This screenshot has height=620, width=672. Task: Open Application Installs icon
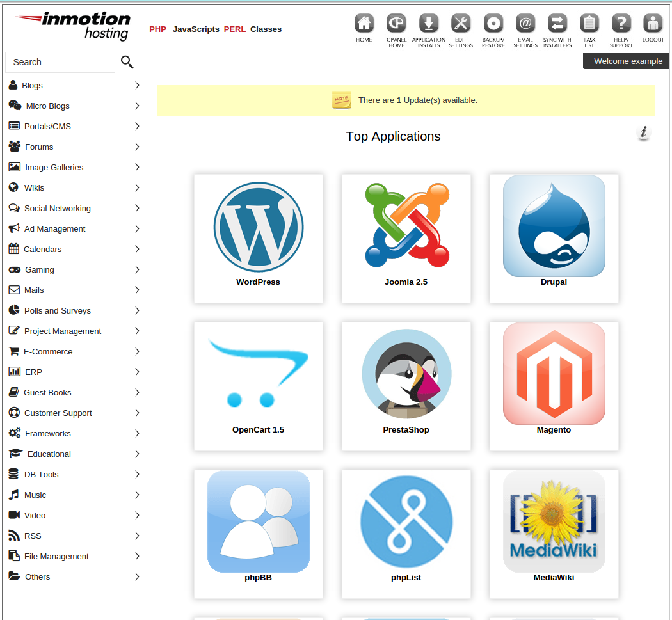pos(429,24)
